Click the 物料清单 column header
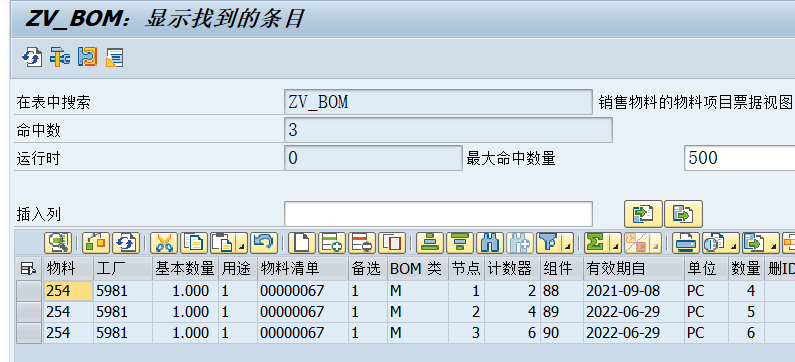Image resolution: width=795 pixels, height=362 pixels. 303,269
